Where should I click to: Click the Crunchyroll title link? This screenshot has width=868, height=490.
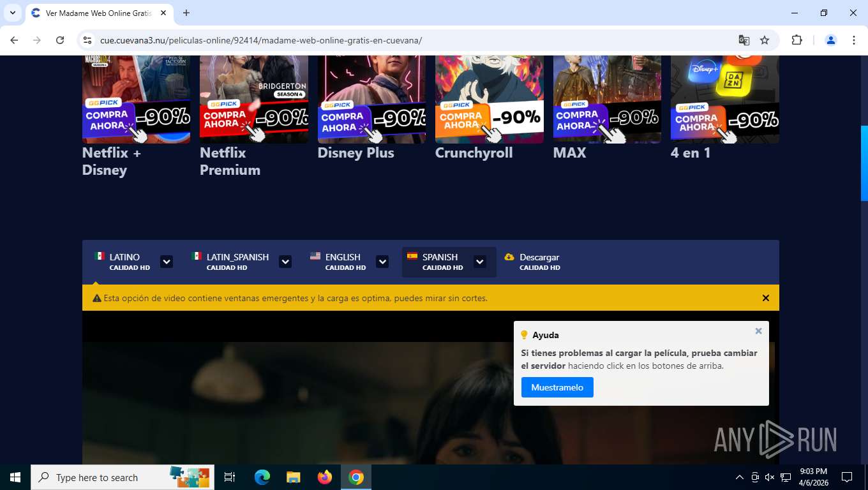pos(474,153)
